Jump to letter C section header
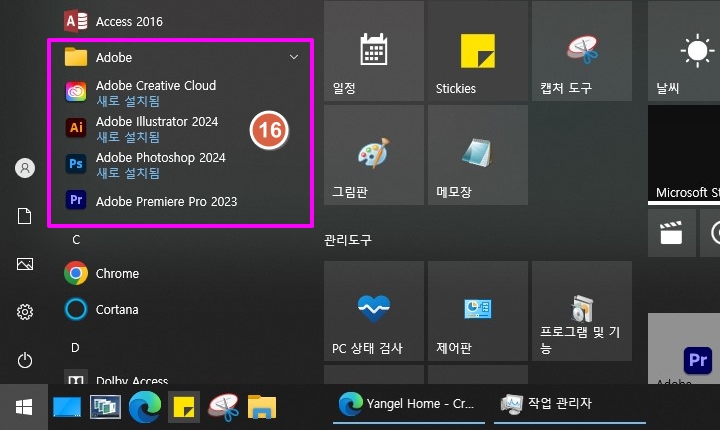The height and width of the screenshot is (430, 720). [76, 239]
